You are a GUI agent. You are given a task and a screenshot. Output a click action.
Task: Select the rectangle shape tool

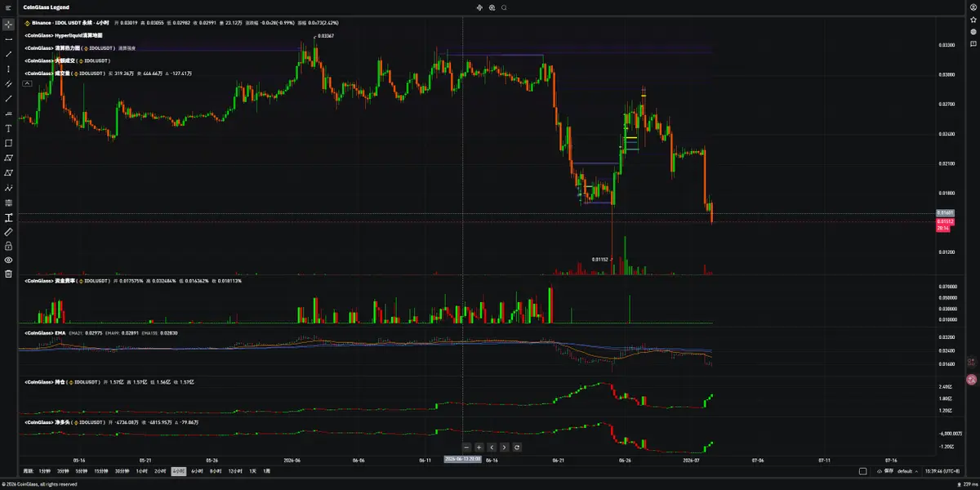[8, 143]
